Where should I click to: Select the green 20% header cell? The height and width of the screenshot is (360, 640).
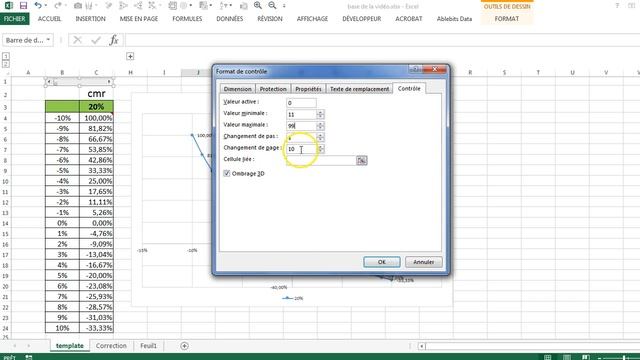(x=96, y=107)
